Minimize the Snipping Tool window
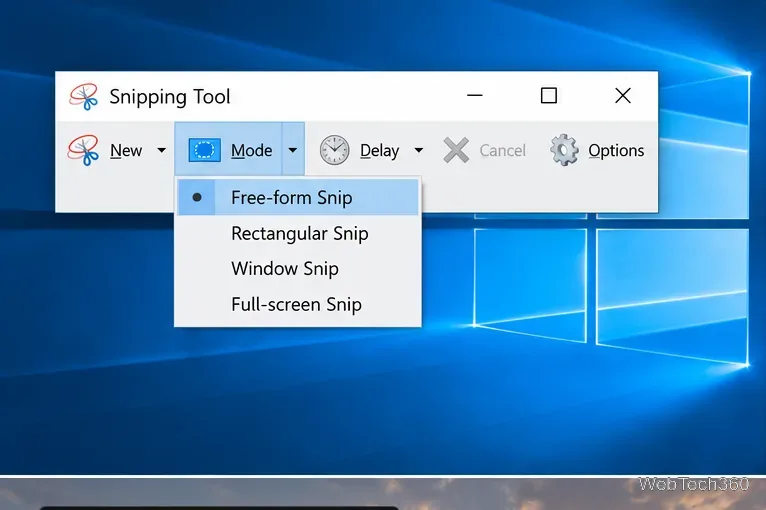 [x=475, y=96]
